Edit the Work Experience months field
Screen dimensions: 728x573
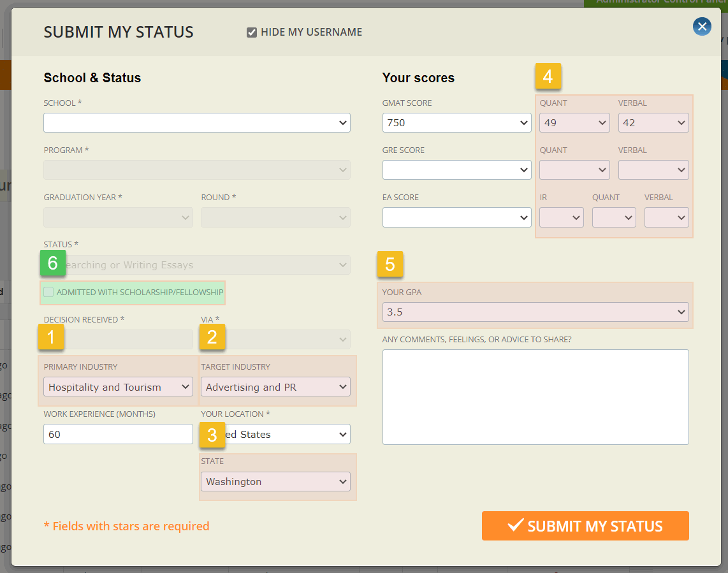click(117, 434)
